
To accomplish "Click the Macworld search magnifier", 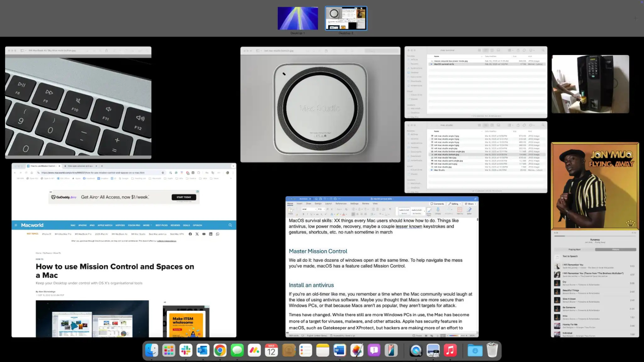I will 230,225.
